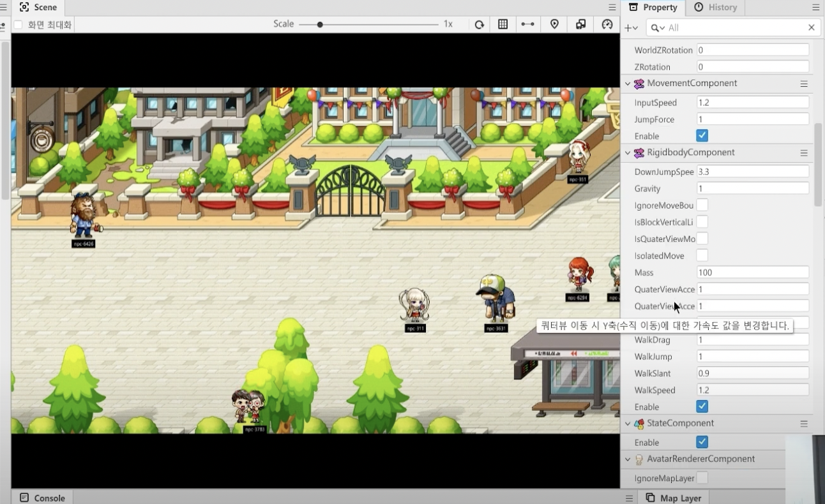Click the MovementComponent icon
The height and width of the screenshot is (504, 825).
(x=639, y=84)
